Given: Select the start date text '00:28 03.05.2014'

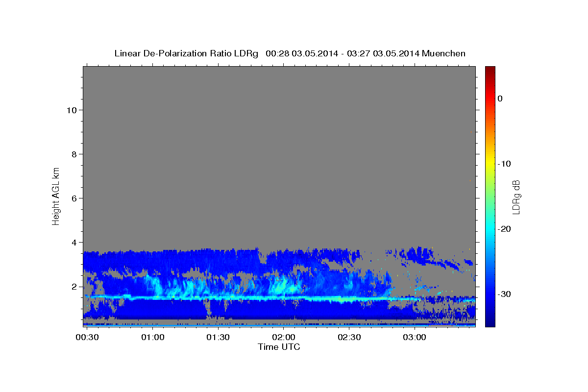Looking at the screenshot, I should 301,53.
